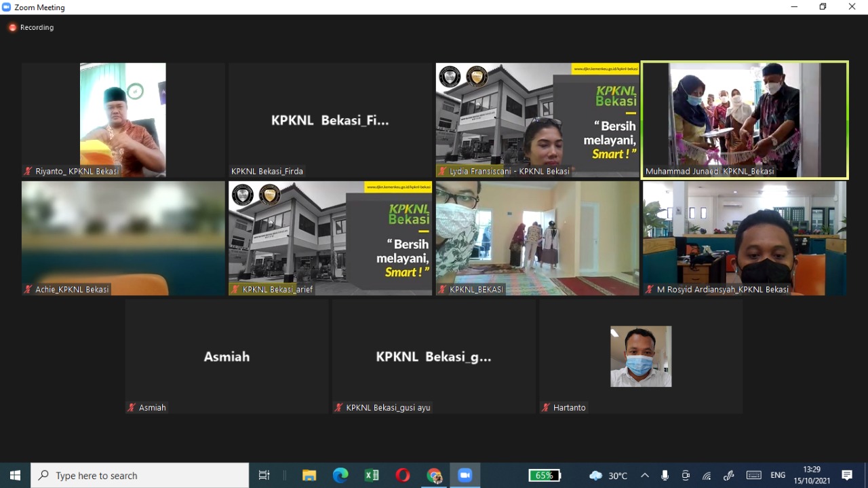
Task: Open the Windows Start menu
Action: click(15, 476)
